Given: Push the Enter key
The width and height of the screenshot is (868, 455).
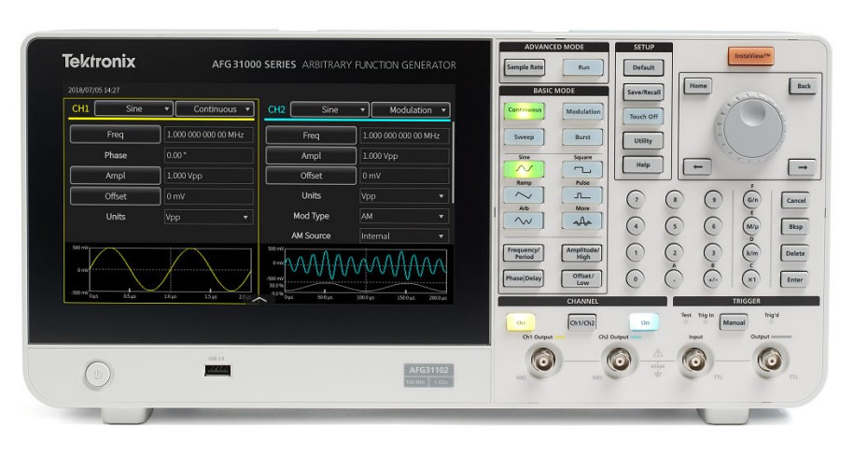Looking at the screenshot, I should 795,280.
